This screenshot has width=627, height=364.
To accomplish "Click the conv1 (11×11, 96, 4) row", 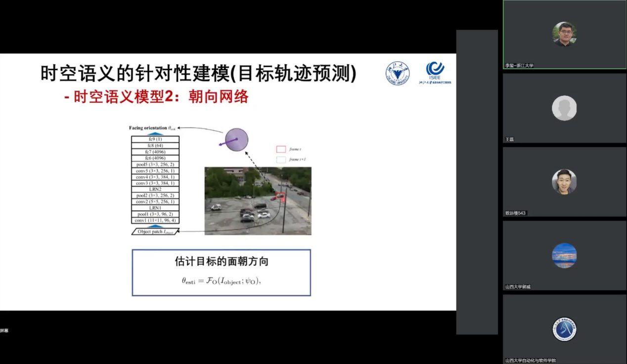I will [x=155, y=221].
